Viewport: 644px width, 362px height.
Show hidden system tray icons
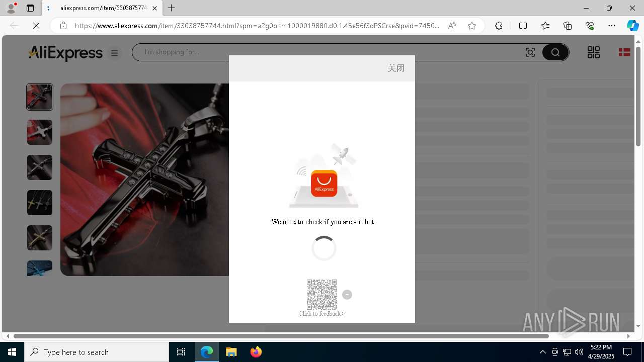(x=542, y=352)
